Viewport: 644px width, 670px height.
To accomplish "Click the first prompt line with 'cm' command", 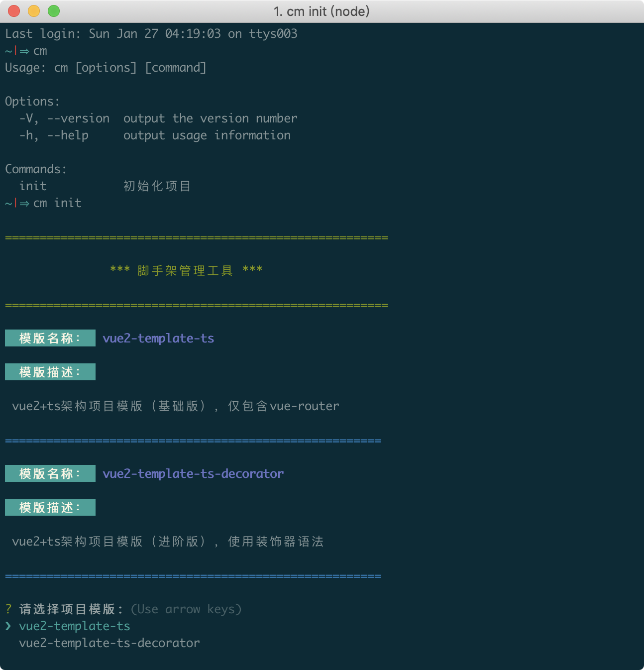I will [x=26, y=51].
